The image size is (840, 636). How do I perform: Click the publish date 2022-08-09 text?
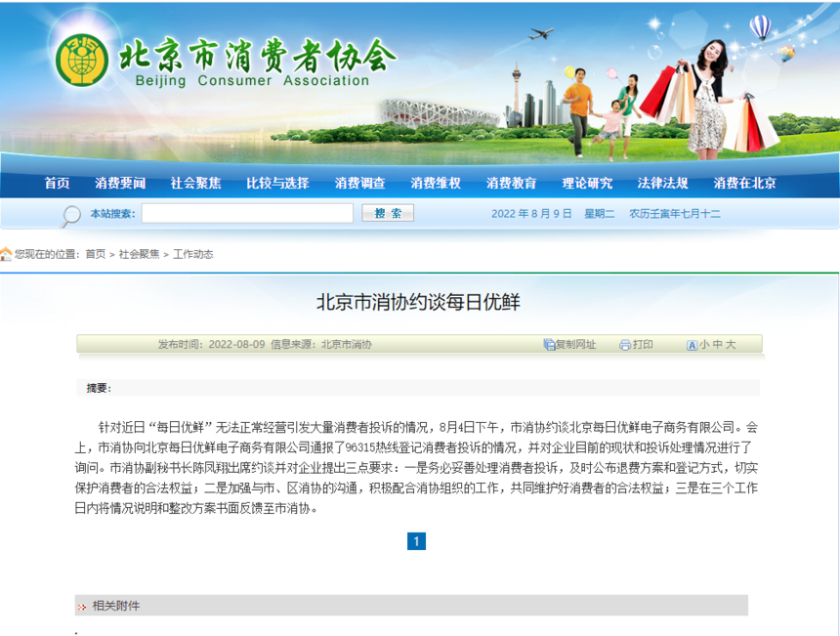click(236, 345)
